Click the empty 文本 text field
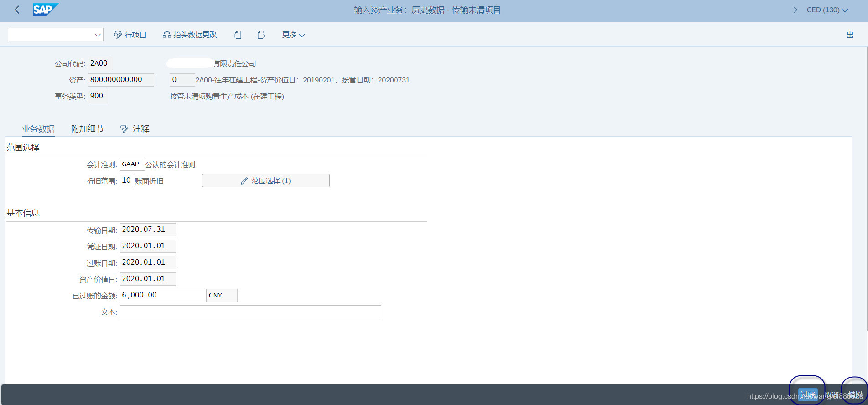This screenshot has height=405, width=868. click(250, 312)
